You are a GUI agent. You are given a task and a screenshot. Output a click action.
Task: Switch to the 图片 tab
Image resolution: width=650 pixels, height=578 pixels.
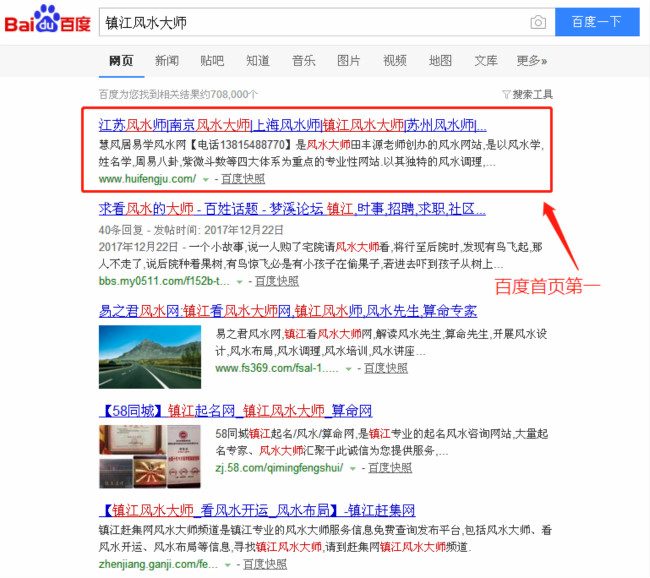349,61
